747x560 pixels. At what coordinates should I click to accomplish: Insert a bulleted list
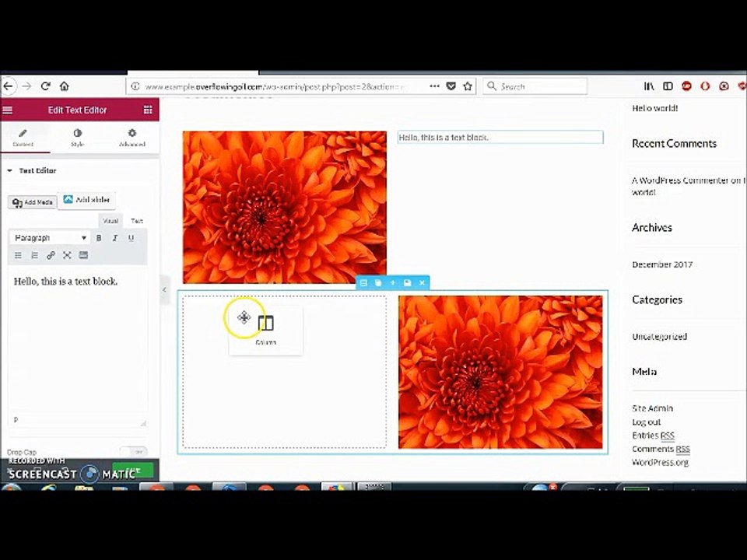click(x=18, y=256)
